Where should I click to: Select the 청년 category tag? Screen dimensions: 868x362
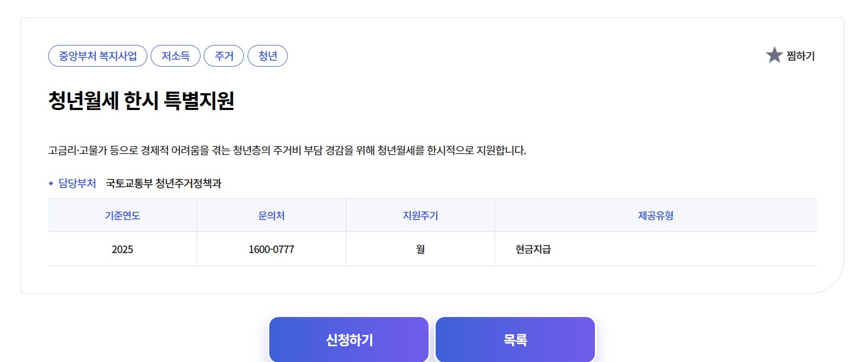(x=268, y=56)
